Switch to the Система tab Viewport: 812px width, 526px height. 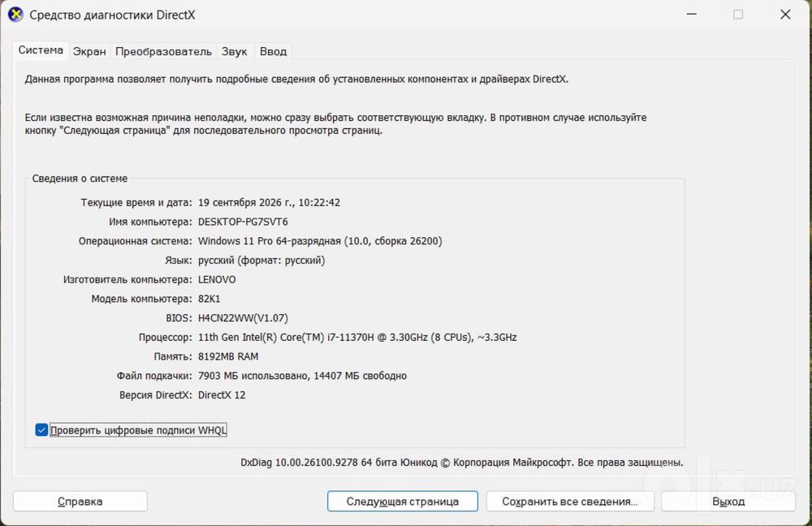tap(41, 50)
